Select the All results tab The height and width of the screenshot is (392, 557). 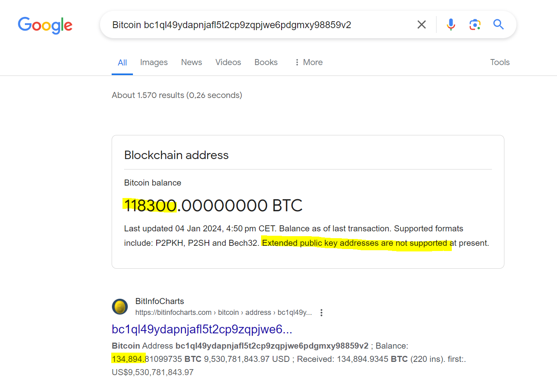point(122,63)
